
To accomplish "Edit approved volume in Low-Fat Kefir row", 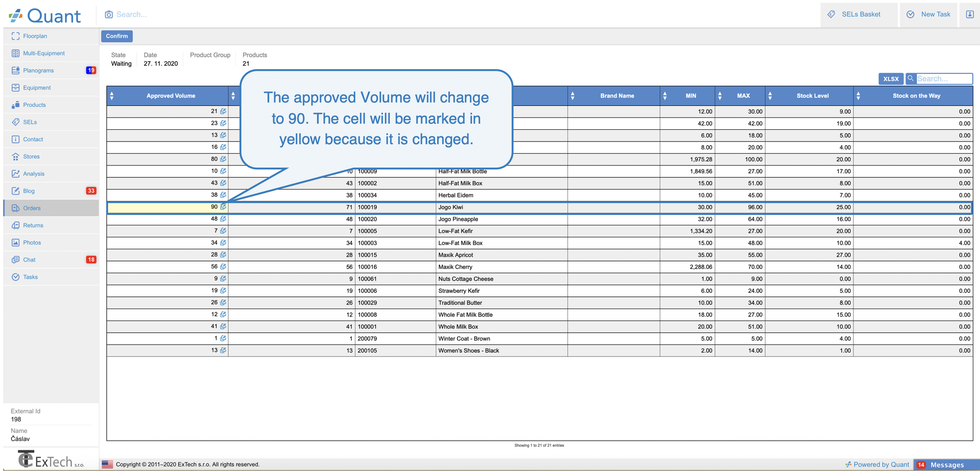I will pos(223,231).
